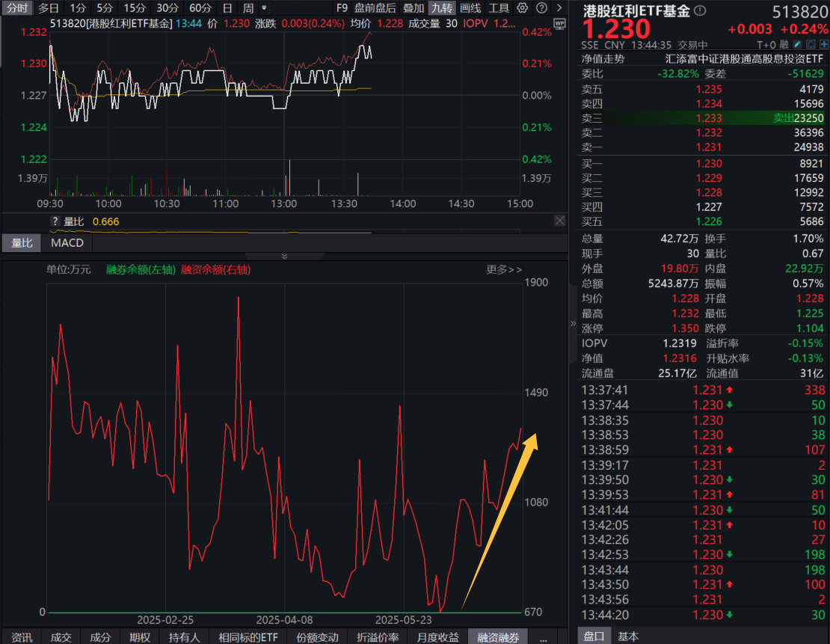Viewport: 830px width, 644px height.
Task: Expand more toolbar options via the right chevron
Action: point(561,8)
